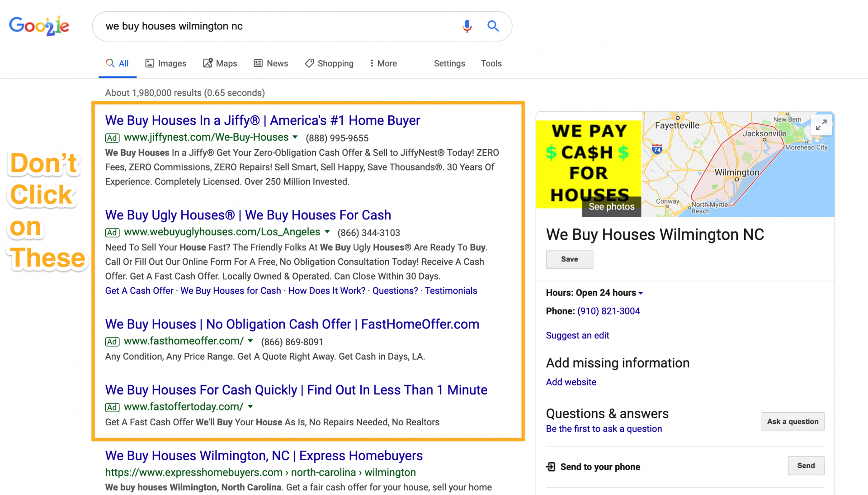Click the Google logo
This screenshot has height=495, width=868.
click(x=39, y=26)
